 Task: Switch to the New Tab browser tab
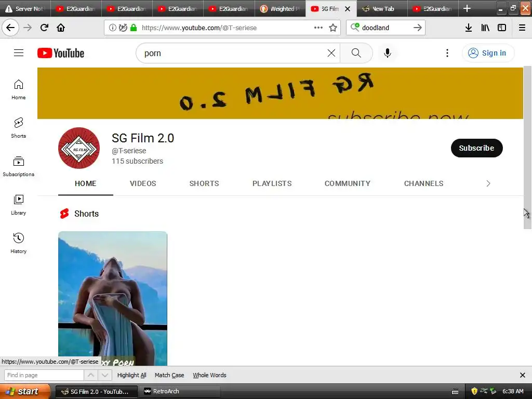click(382, 8)
